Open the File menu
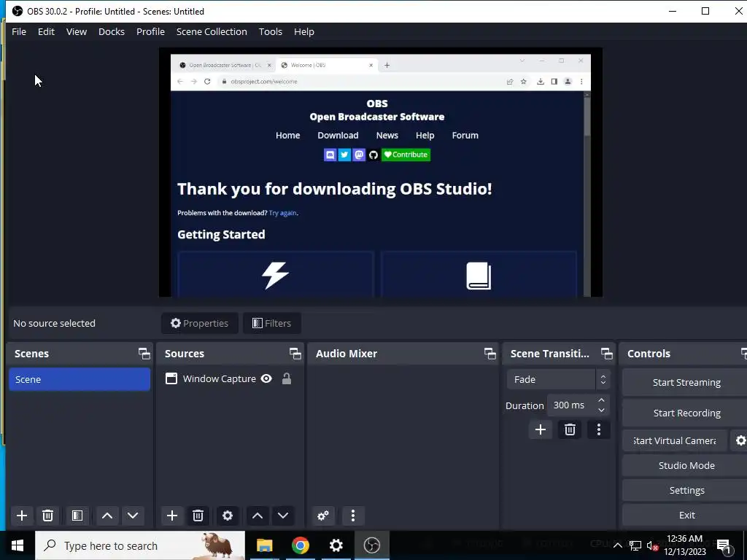The width and height of the screenshot is (747, 560). tap(19, 32)
